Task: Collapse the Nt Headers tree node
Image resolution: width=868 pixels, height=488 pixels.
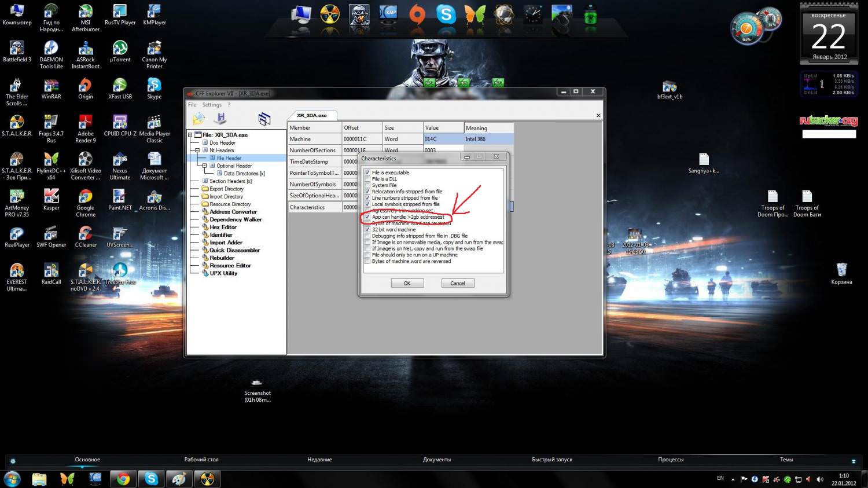Action: [197, 151]
